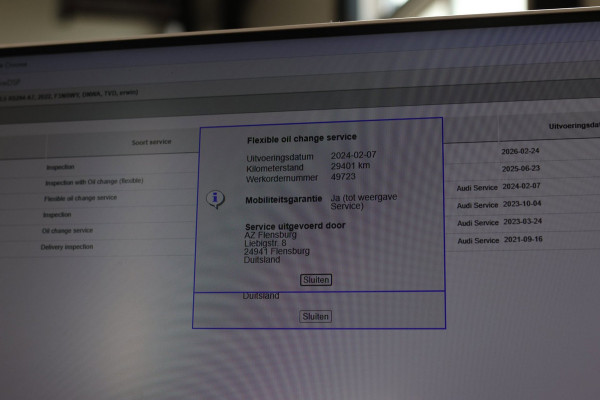Click the lower Sluiten button under Duitsland
This screenshot has width=600, height=400.
315,317
